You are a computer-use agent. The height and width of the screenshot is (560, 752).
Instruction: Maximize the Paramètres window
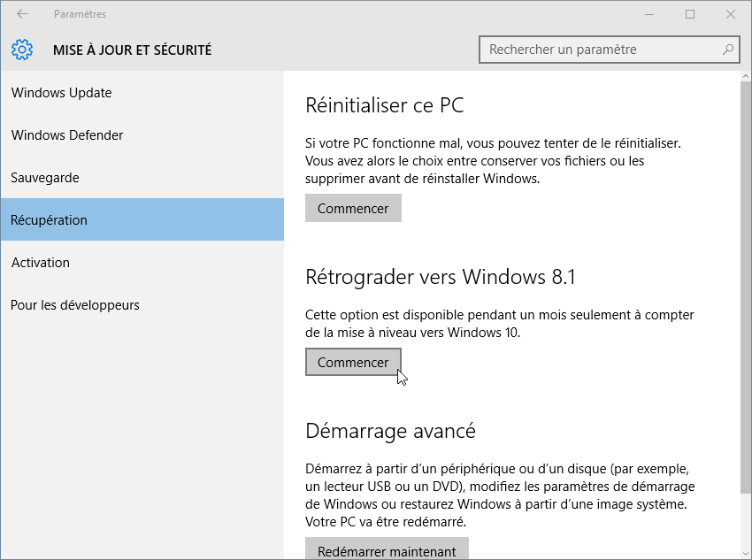click(x=690, y=14)
